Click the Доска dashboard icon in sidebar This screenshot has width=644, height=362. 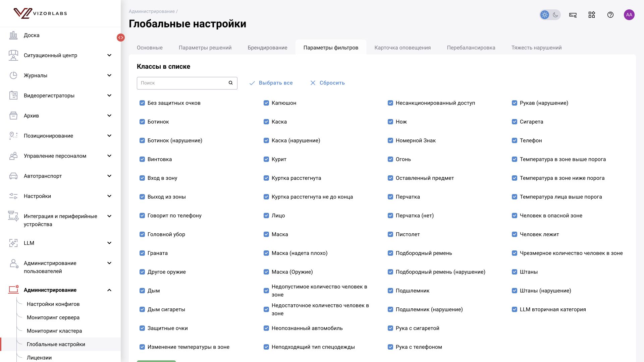tap(13, 35)
